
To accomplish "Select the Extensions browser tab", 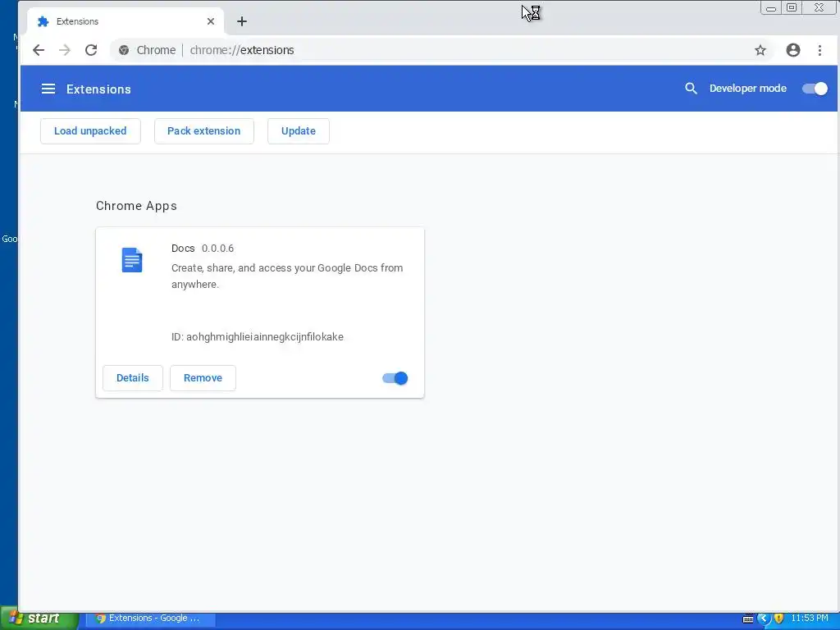I will 125,21.
